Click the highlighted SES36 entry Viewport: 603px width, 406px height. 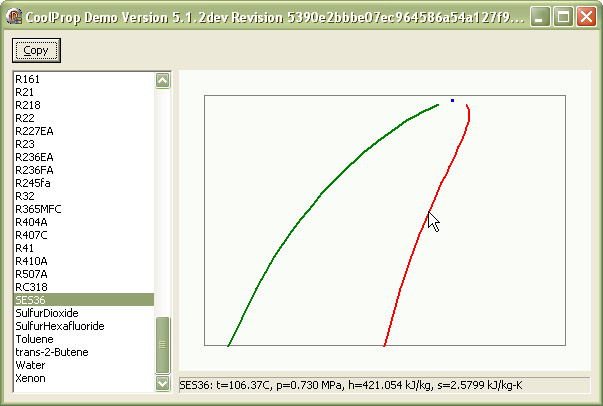tap(30, 300)
